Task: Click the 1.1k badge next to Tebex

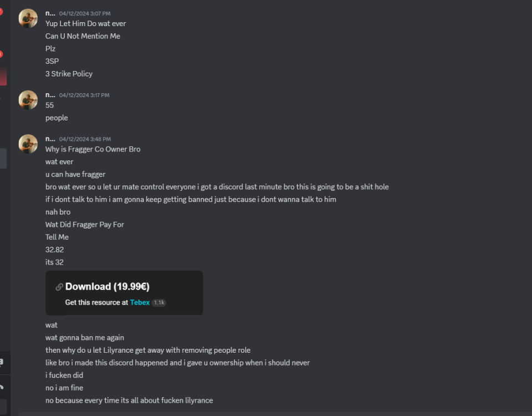Action: point(159,302)
